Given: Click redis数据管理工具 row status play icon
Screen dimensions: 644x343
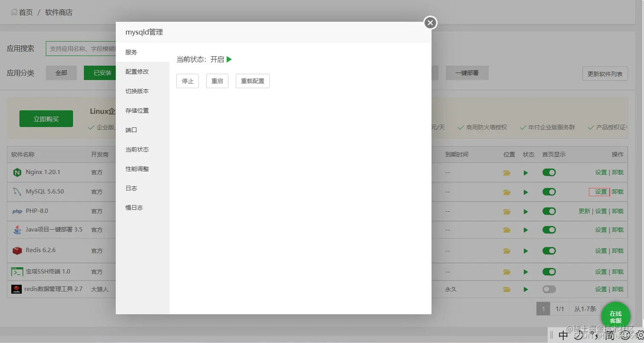Looking at the screenshot, I should tap(526, 289).
